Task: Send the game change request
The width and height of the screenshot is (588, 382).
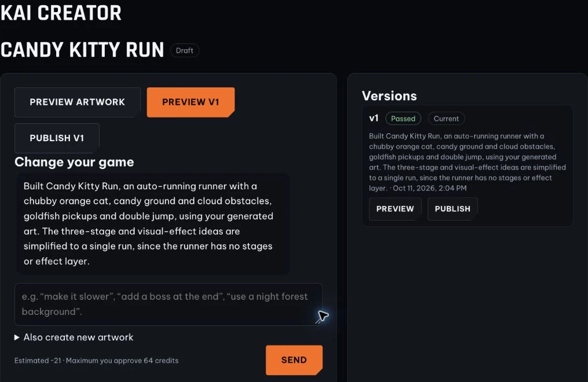Action: [x=294, y=360]
